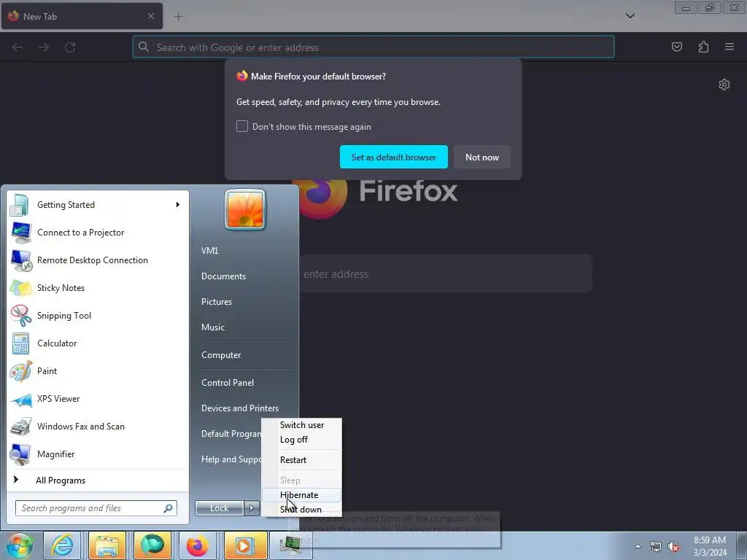The height and width of the screenshot is (560, 747).
Task: Click Search programs and files box
Action: pyautogui.click(x=96, y=508)
